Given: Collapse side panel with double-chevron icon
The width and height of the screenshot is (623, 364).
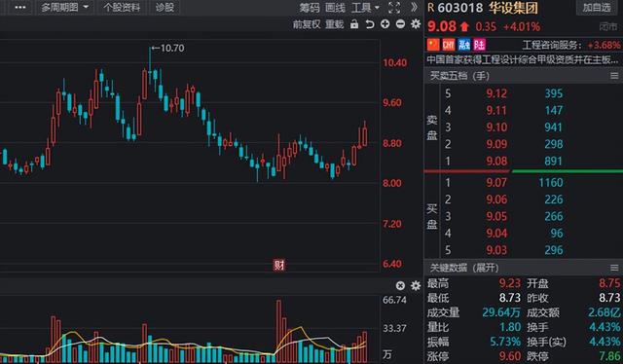Looking at the screenshot, I should 414,7.
